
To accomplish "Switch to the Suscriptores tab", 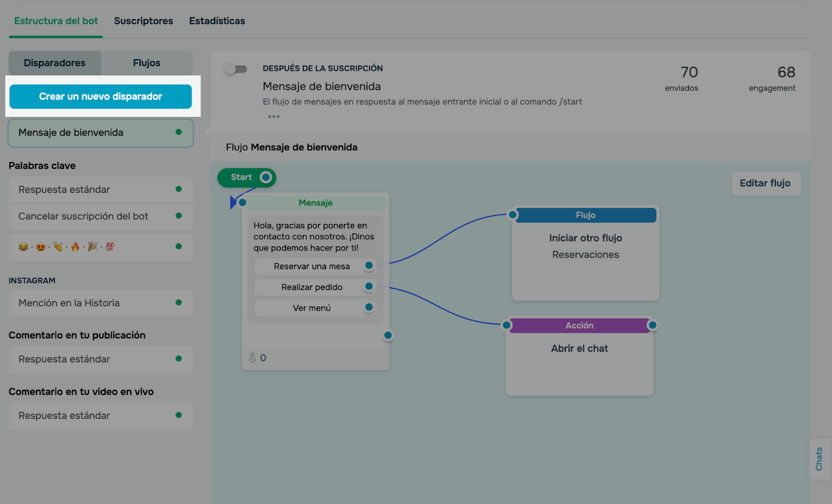I will coord(144,21).
